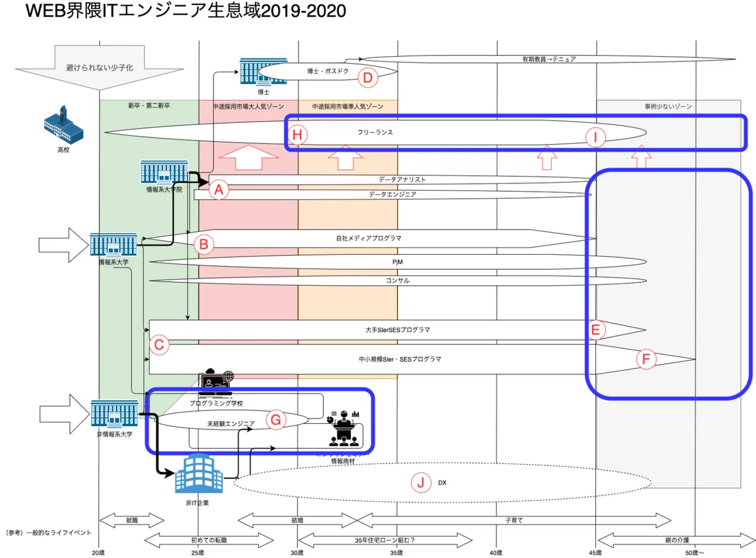The width and height of the screenshot is (756, 558).
Task: Select the 40歳 axis label
Action: click(x=496, y=553)
